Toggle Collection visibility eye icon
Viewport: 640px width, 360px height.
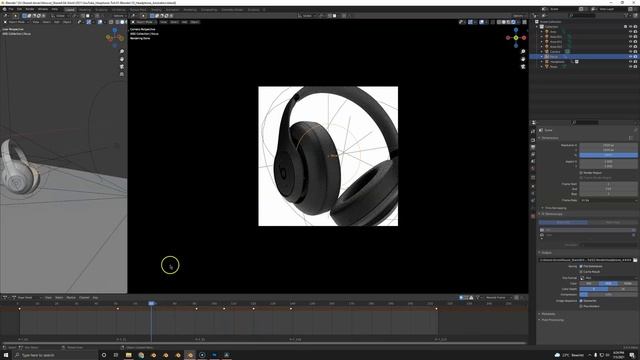630,27
